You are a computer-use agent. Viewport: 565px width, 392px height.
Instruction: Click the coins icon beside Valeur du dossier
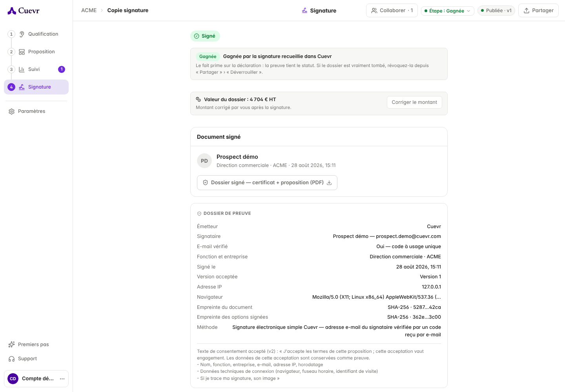click(199, 100)
